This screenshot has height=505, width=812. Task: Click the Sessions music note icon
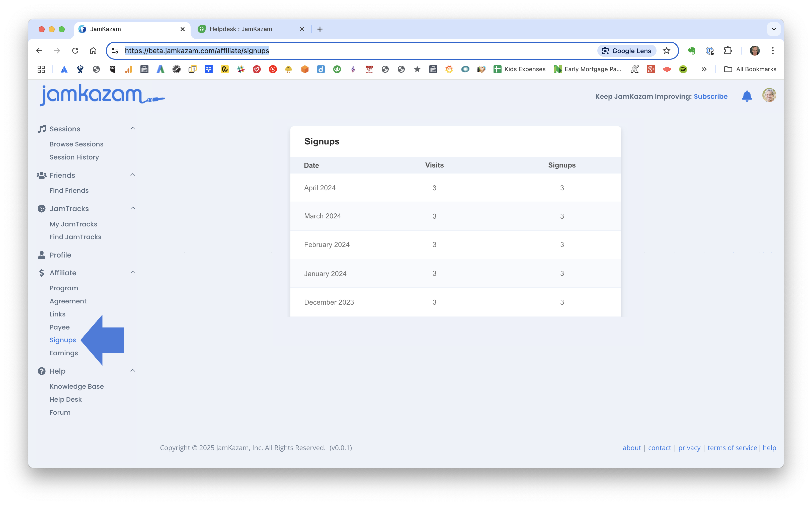click(41, 129)
